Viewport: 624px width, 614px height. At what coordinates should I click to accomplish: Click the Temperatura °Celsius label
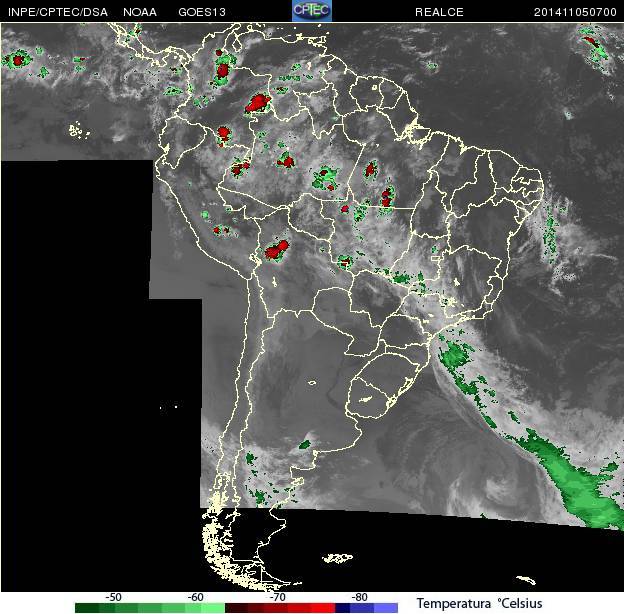point(480,603)
